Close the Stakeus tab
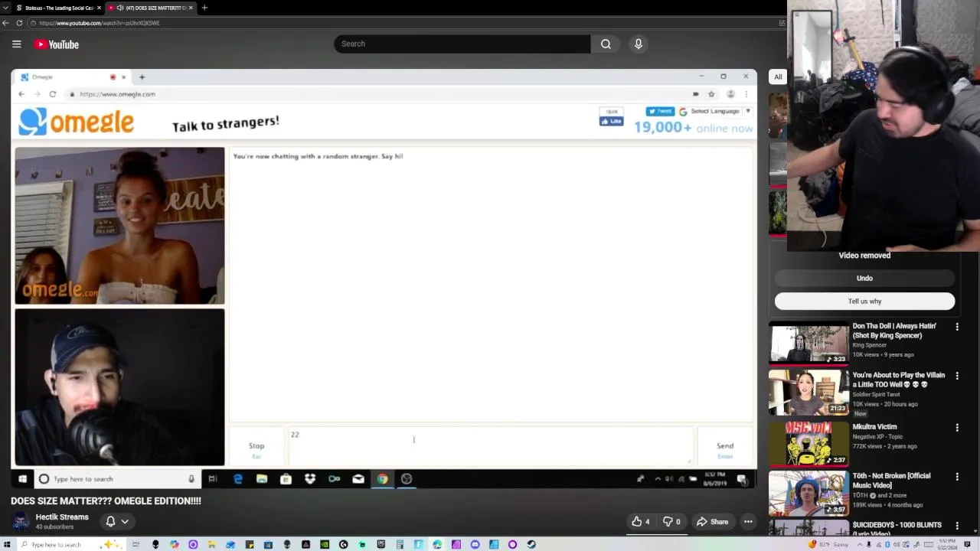The image size is (980, 551). coord(99,8)
